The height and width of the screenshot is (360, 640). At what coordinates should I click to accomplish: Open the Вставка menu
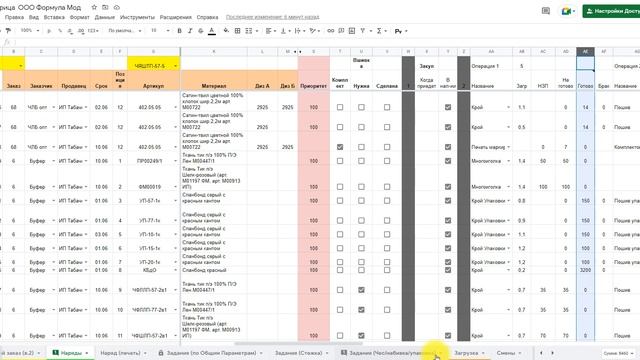pyautogui.click(x=54, y=17)
